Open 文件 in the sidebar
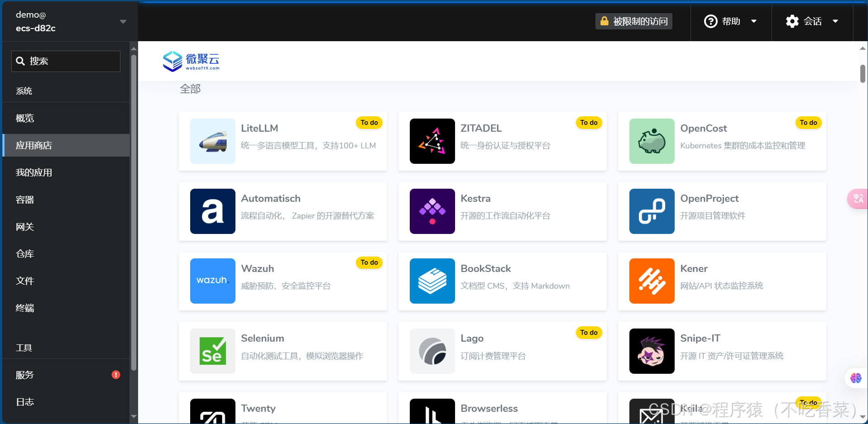Image resolution: width=868 pixels, height=424 pixels. (x=66, y=281)
